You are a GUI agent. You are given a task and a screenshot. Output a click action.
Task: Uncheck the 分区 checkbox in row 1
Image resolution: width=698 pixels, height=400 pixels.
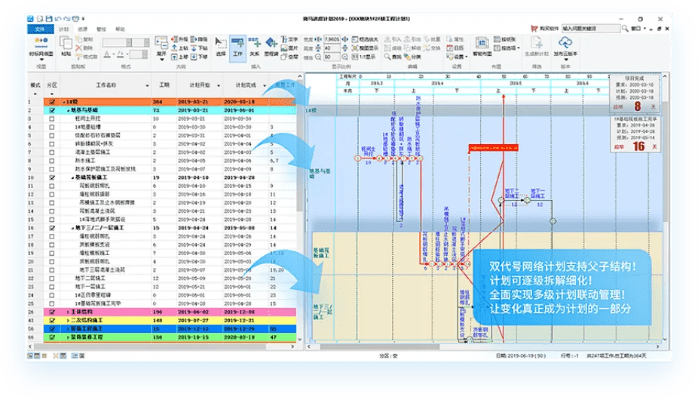52,102
